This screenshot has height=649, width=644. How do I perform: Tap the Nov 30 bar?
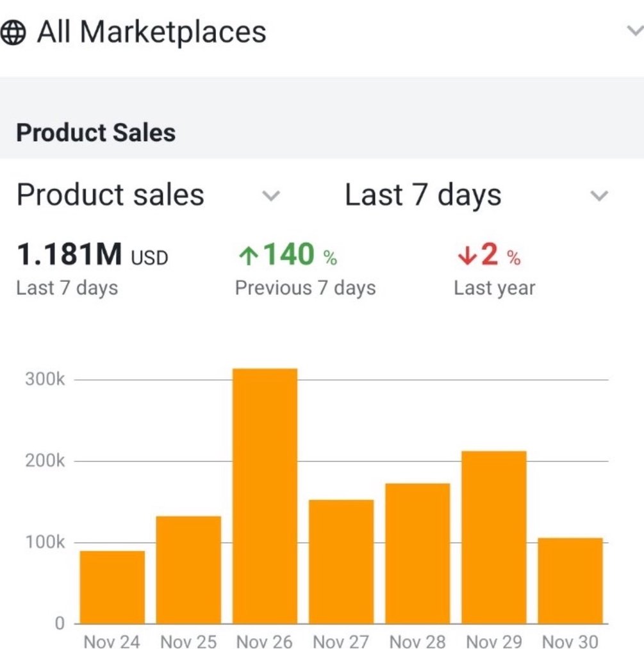coord(570,580)
